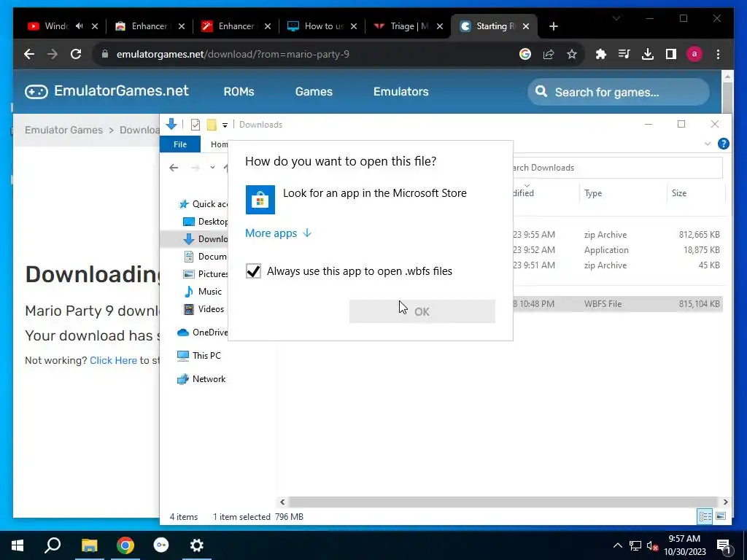
Task: Open File Explorer help icon
Action: pyautogui.click(x=723, y=144)
